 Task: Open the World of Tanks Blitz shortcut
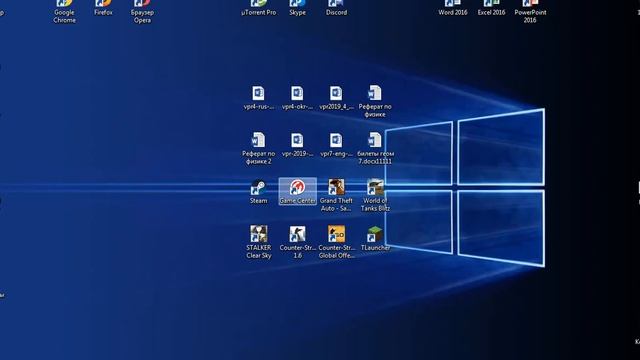point(375,196)
